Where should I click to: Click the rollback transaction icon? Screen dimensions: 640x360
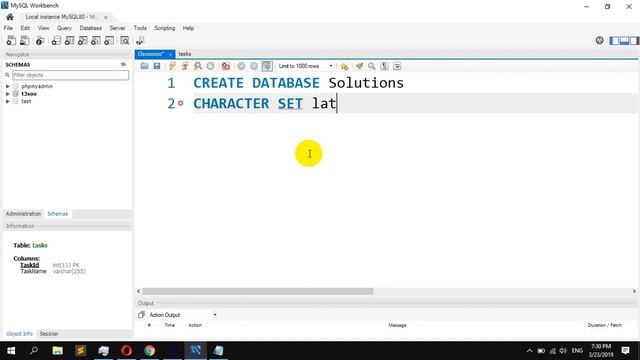[254, 66]
